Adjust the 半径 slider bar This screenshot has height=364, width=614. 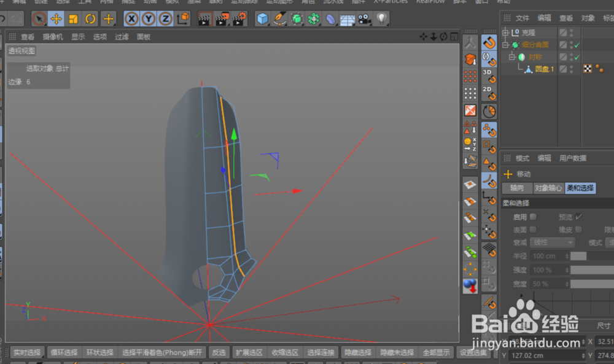point(592,257)
